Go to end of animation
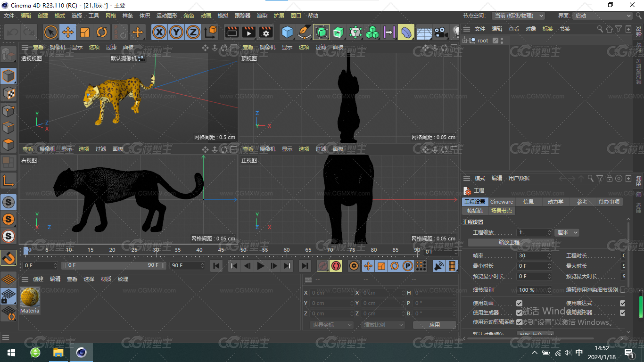The height and width of the screenshot is (362, 644). (305, 266)
